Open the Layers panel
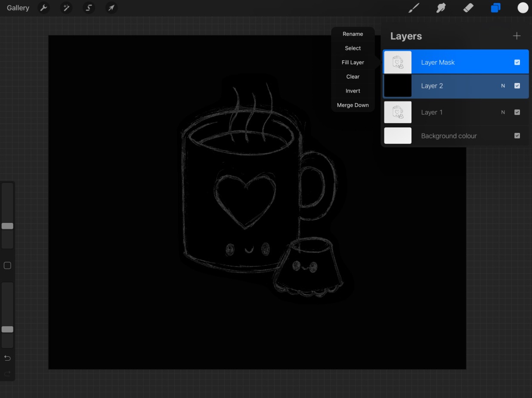Image resolution: width=532 pixels, height=398 pixels. (495, 7)
